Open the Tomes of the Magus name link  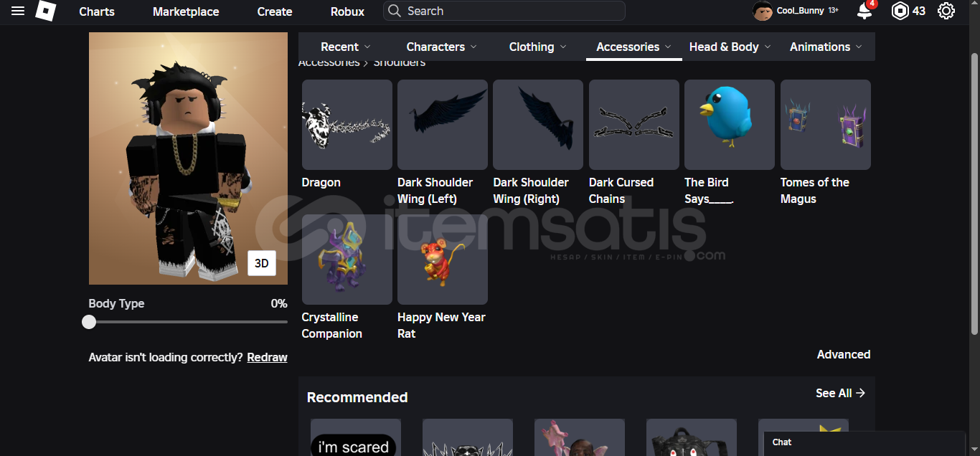815,191
